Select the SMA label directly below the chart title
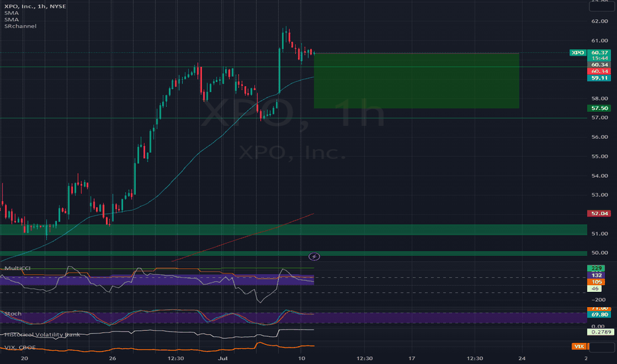617x364 pixels. click(x=11, y=13)
